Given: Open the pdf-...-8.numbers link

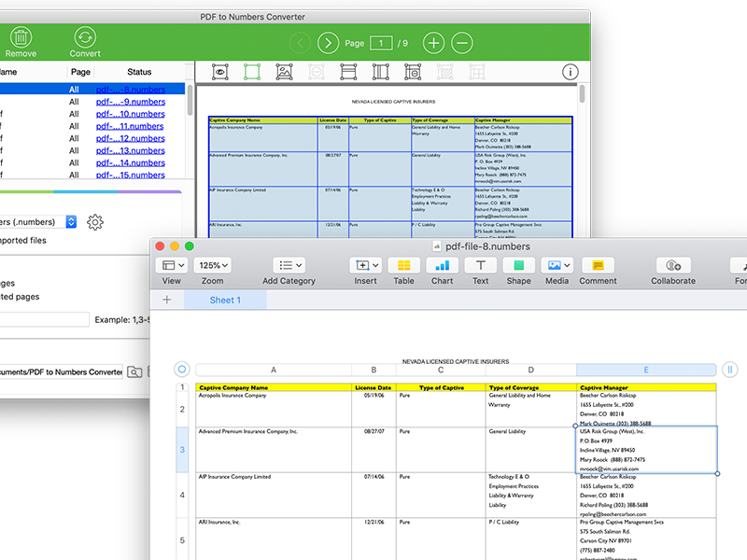Looking at the screenshot, I should [x=131, y=90].
